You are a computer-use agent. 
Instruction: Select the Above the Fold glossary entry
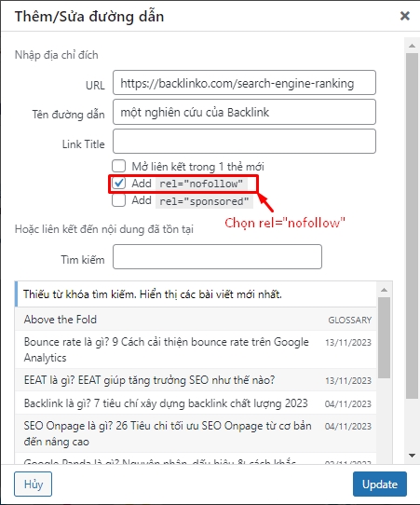(x=196, y=320)
